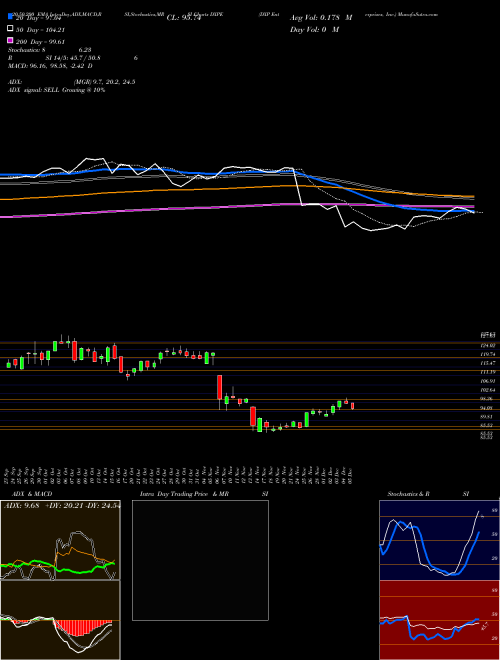This screenshot has width=500, height=660.
Task: Open the blue Stochastics chart panel
Action: 439,540
